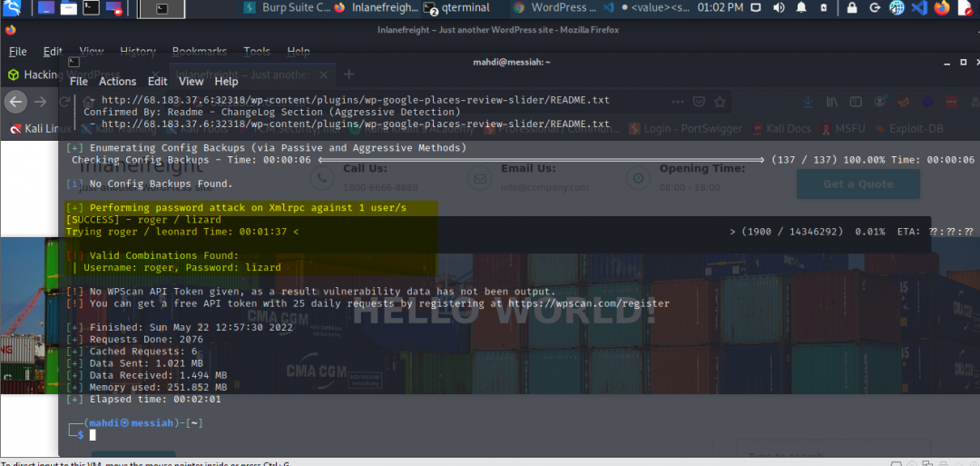Image resolution: width=980 pixels, height=466 pixels.
Task: Open the volume speaker tray icon
Action: click(779, 8)
